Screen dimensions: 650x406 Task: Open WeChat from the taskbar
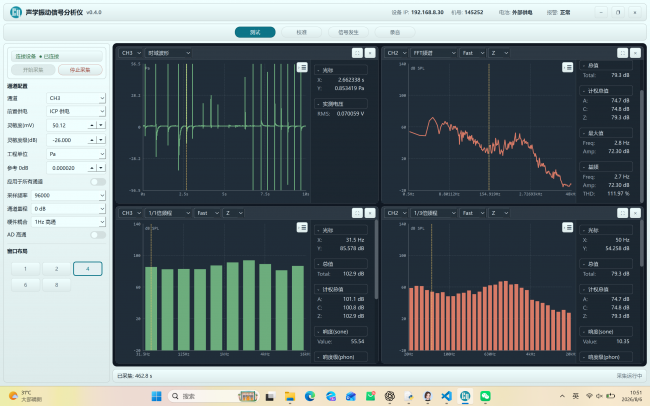(485, 396)
